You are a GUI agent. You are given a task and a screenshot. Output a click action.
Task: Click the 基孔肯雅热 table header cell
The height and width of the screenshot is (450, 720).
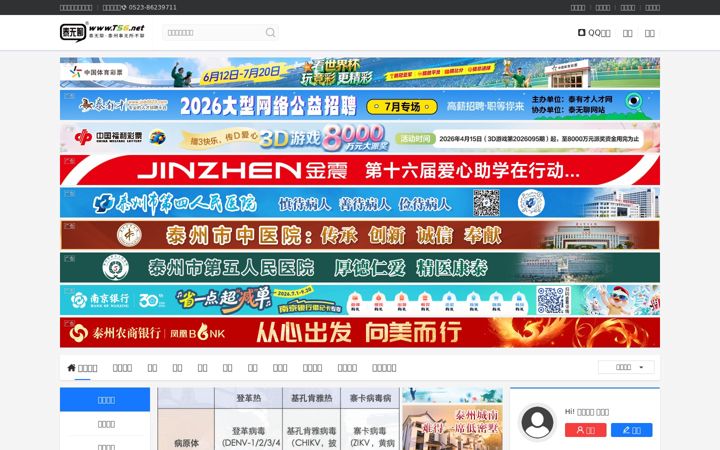click(311, 398)
